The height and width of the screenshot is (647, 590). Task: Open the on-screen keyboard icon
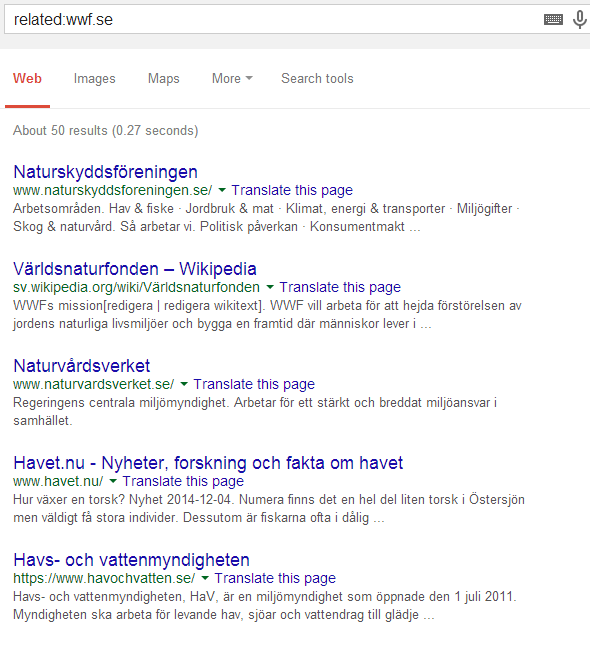(x=553, y=19)
